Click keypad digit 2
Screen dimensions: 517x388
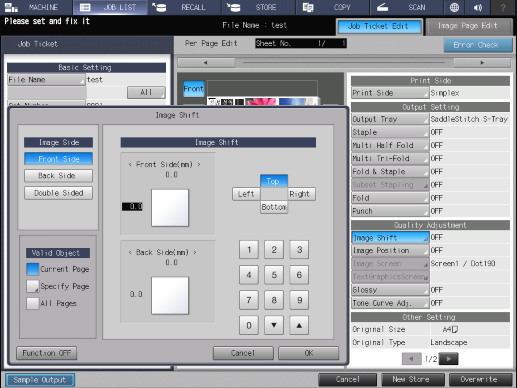(274, 250)
